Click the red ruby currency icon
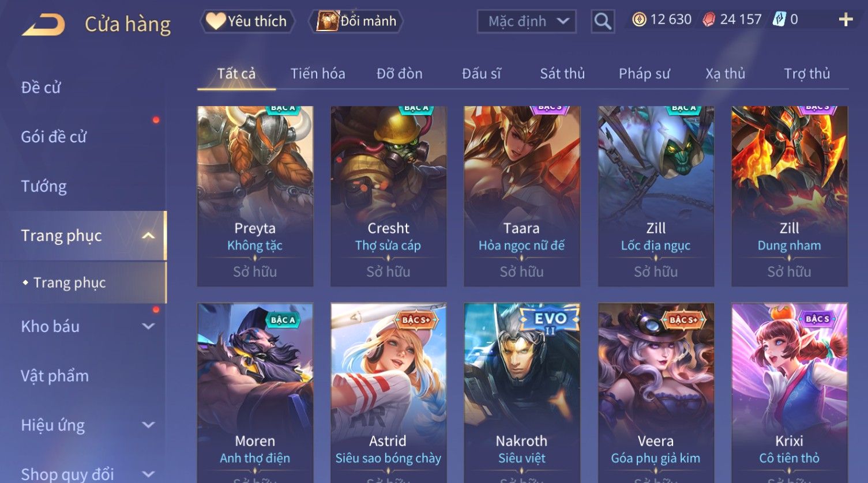This screenshot has height=483, width=868. tap(709, 20)
